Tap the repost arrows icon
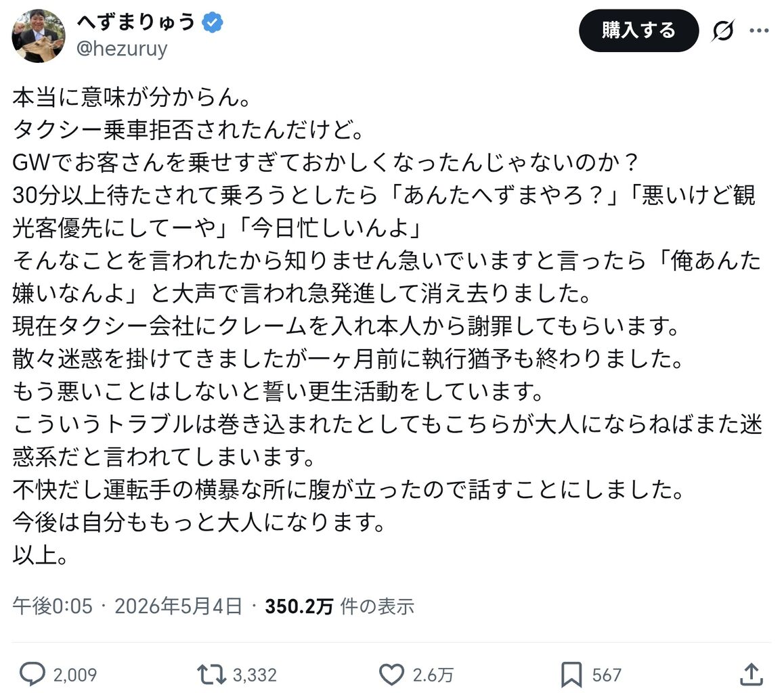The width and height of the screenshot is (784, 693). (212, 675)
